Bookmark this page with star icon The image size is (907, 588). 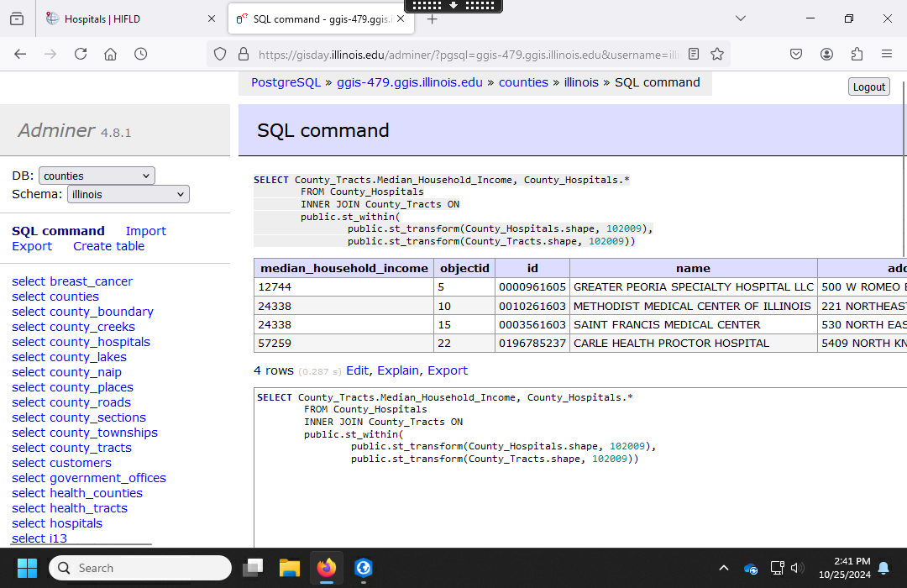pos(717,54)
